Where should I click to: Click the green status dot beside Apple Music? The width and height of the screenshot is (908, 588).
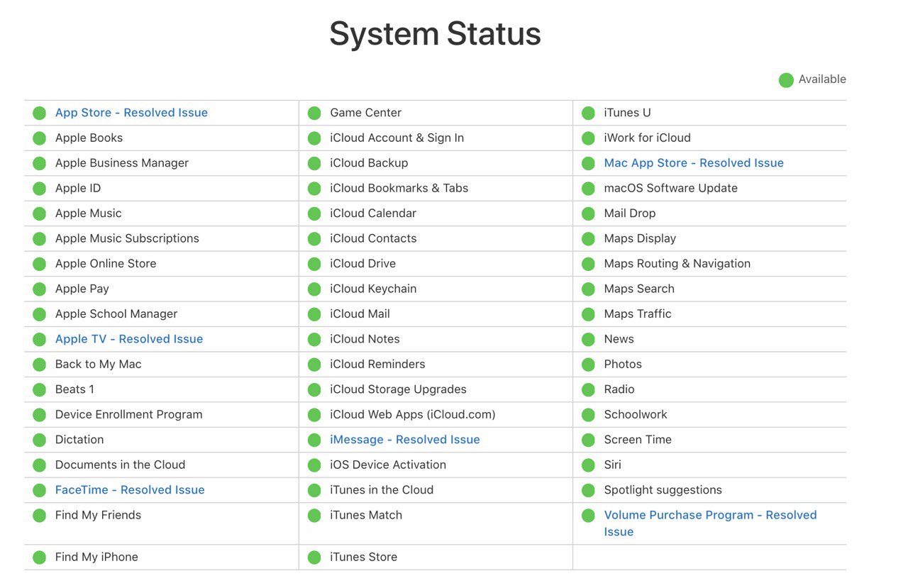pos(40,213)
